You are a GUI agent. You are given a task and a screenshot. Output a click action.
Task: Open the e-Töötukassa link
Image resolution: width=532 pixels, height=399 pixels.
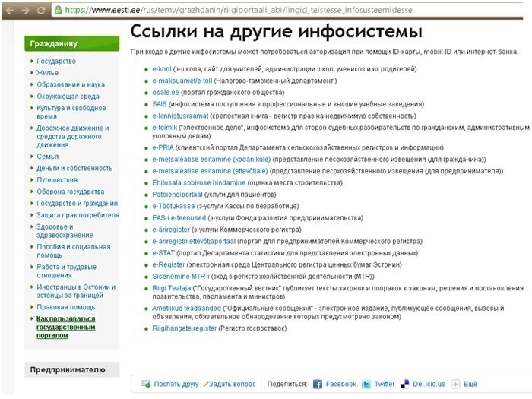coord(173,206)
